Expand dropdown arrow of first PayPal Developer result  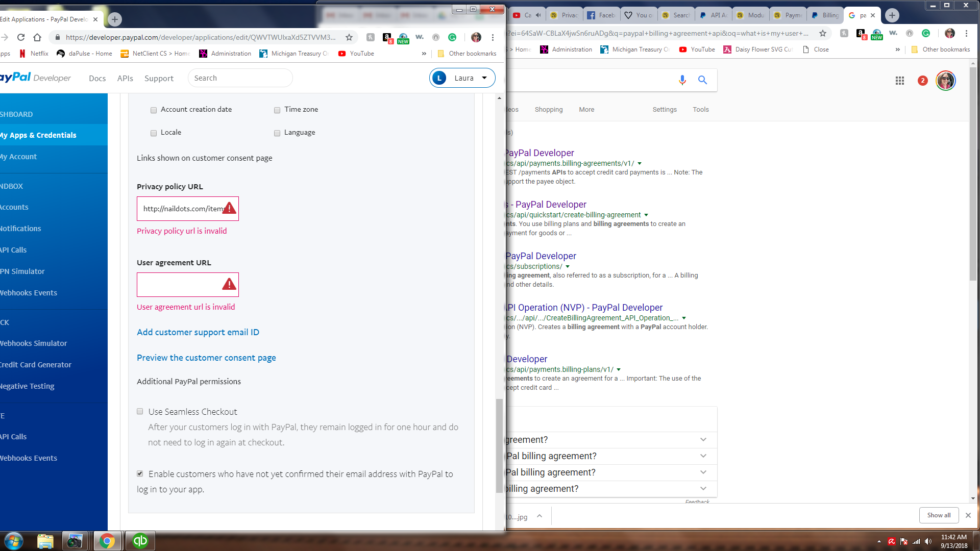(640, 164)
